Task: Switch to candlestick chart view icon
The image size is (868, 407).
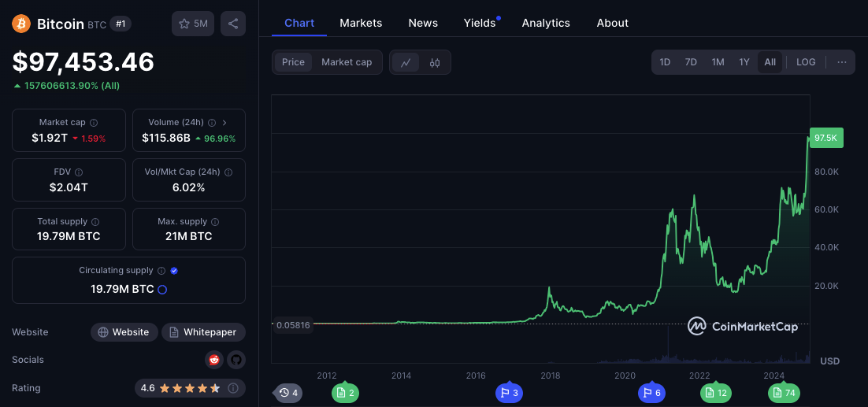Action: tap(435, 62)
